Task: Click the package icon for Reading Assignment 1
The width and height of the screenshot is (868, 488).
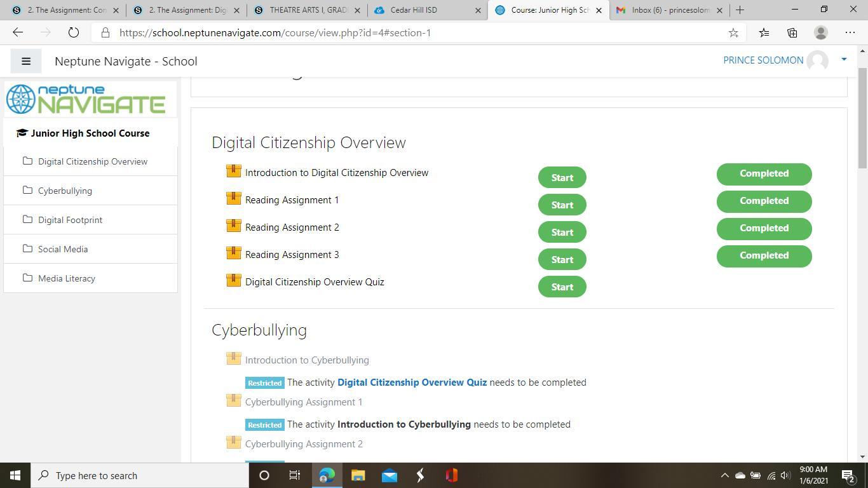Action: (233, 198)
